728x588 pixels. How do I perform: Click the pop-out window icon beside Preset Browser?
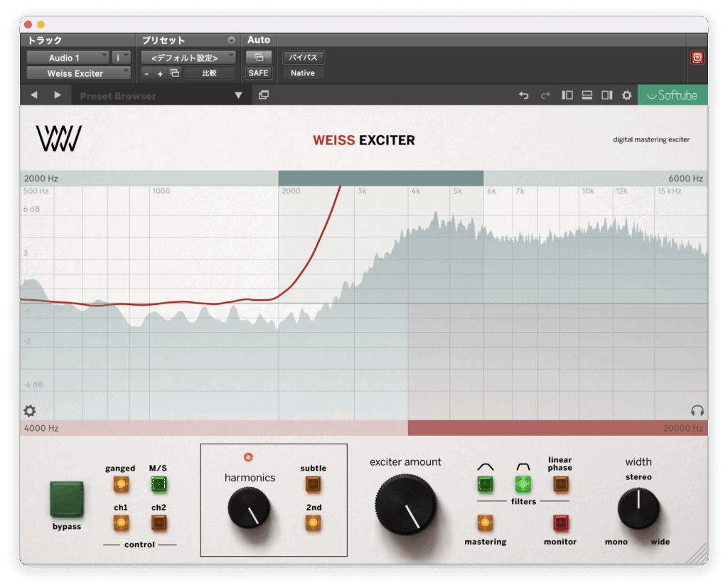[264, 95]
